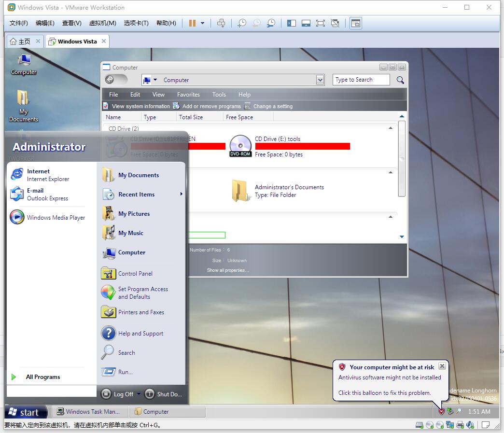The width and height of the screenshot is (504, 433).
Task: Expand the Computer address bar dropdown
Action: tap(320, 80)
